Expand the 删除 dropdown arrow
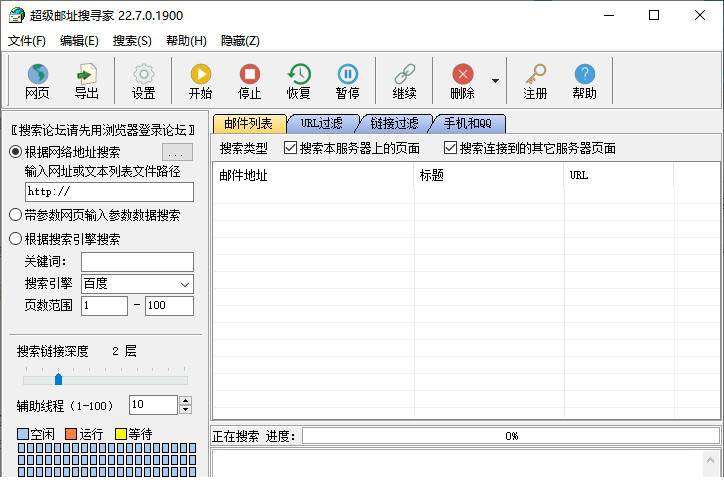 [x=495, y=81]
